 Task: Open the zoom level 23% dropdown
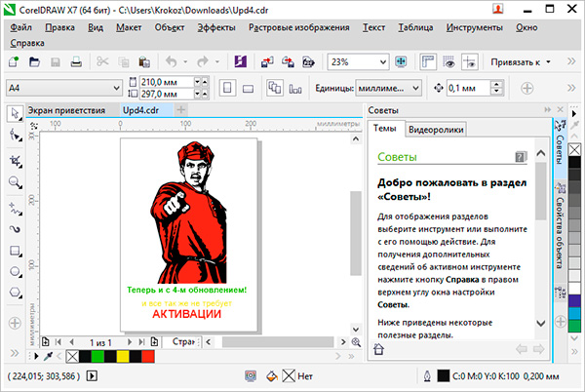point(383,61)
